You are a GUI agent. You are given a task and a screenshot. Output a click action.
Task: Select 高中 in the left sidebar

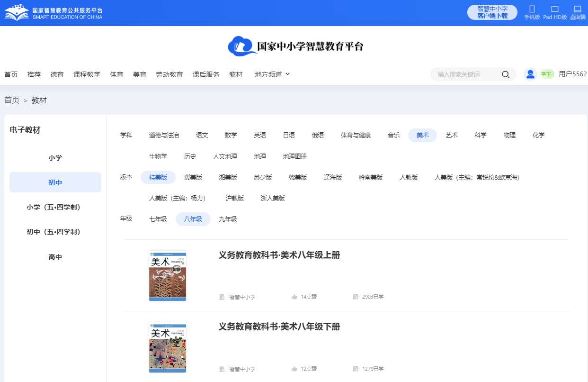coord(55,257)
